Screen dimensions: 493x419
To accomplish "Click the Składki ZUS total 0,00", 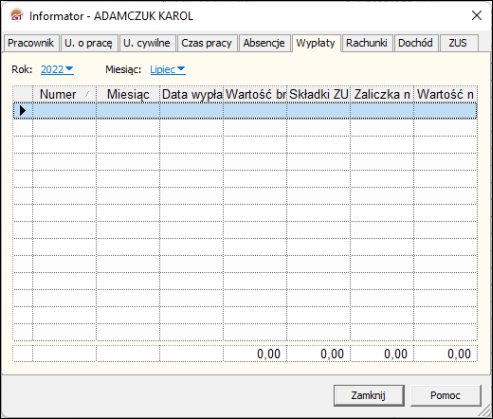I will pyautogui.click(x=319, y=354).
